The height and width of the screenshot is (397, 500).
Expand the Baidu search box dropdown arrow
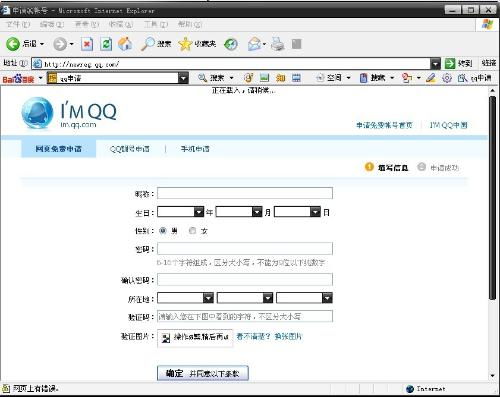183,78
